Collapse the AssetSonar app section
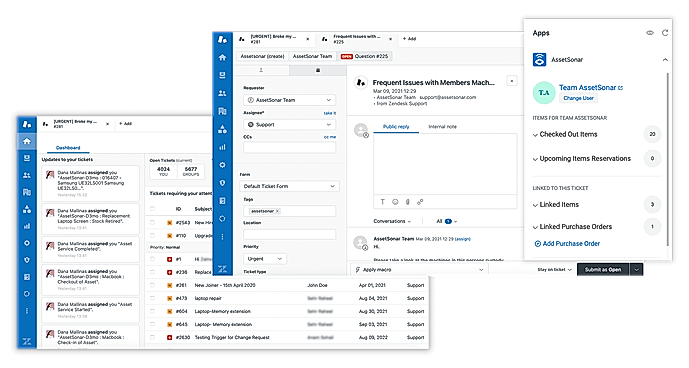The image size is (689, 368). 665,60
